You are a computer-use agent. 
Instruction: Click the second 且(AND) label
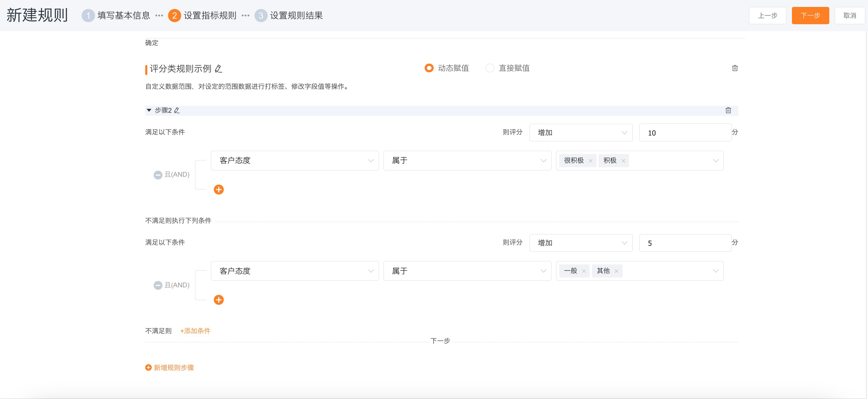coord(177,285)
